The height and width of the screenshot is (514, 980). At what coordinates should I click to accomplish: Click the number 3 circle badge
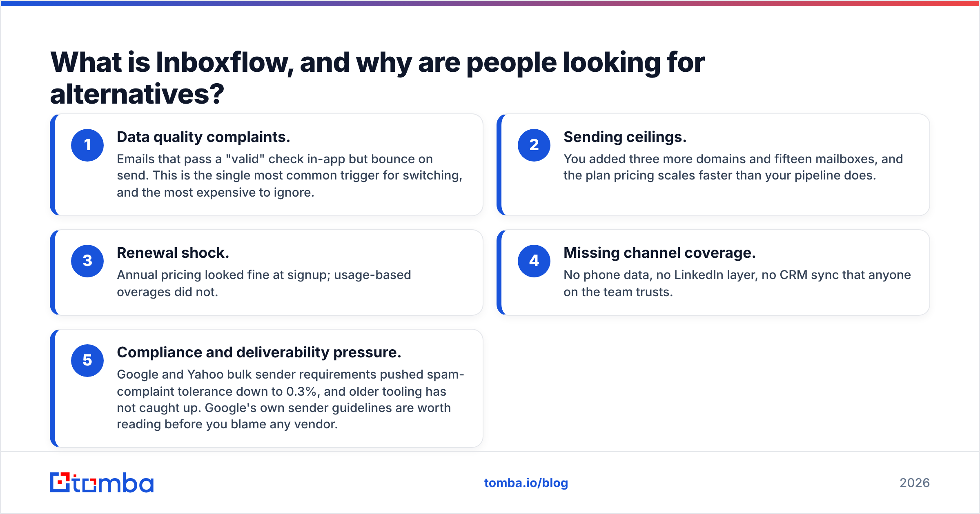point(87,261)
